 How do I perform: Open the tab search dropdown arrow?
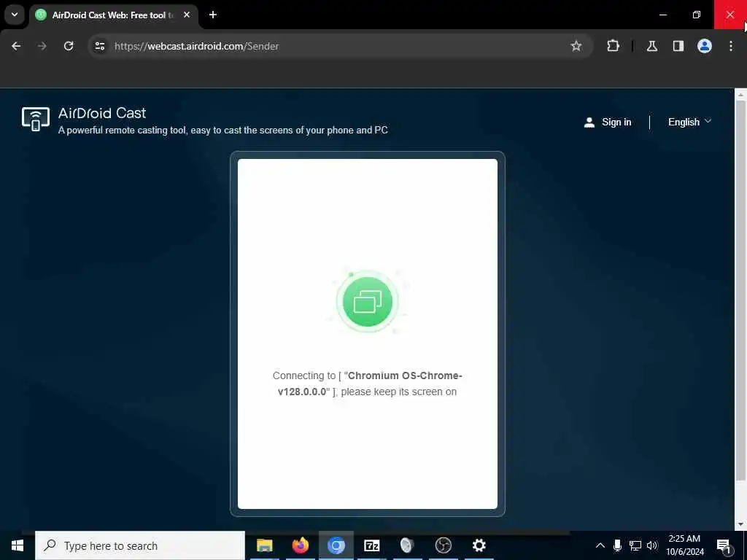(15, 15)
